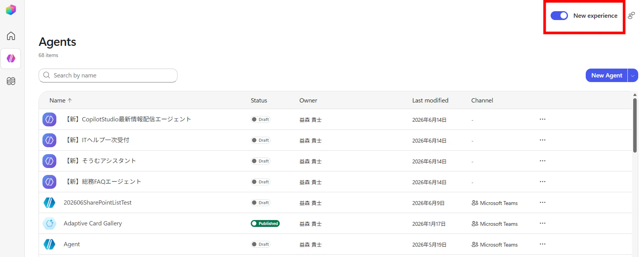Expand the New Agent dropdown arrow
Image resolution: width=644 pixels, height=257 pixels.
point(633,76)
